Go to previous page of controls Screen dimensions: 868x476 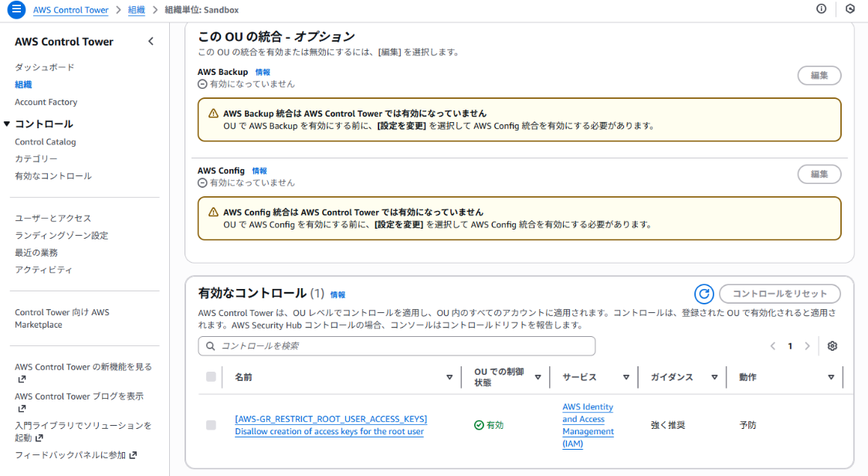[773, 346]
